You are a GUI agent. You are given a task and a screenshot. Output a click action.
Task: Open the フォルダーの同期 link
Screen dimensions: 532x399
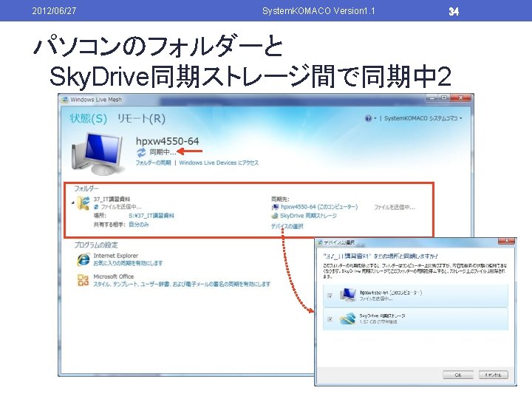click(154, 163)
